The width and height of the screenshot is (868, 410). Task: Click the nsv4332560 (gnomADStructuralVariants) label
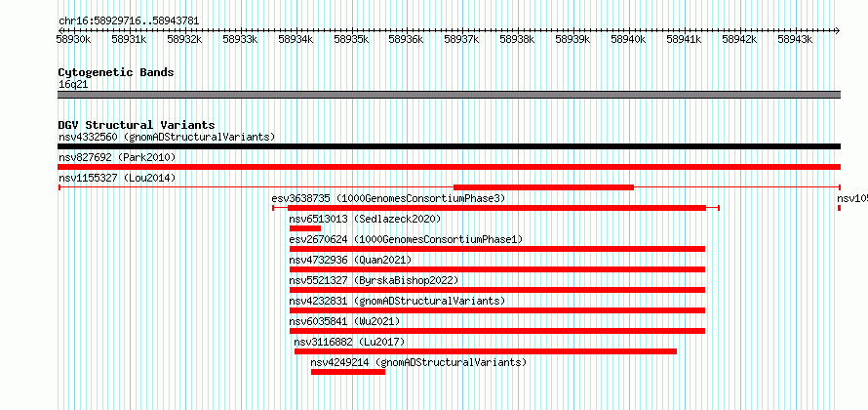click(x=167, y=137)
